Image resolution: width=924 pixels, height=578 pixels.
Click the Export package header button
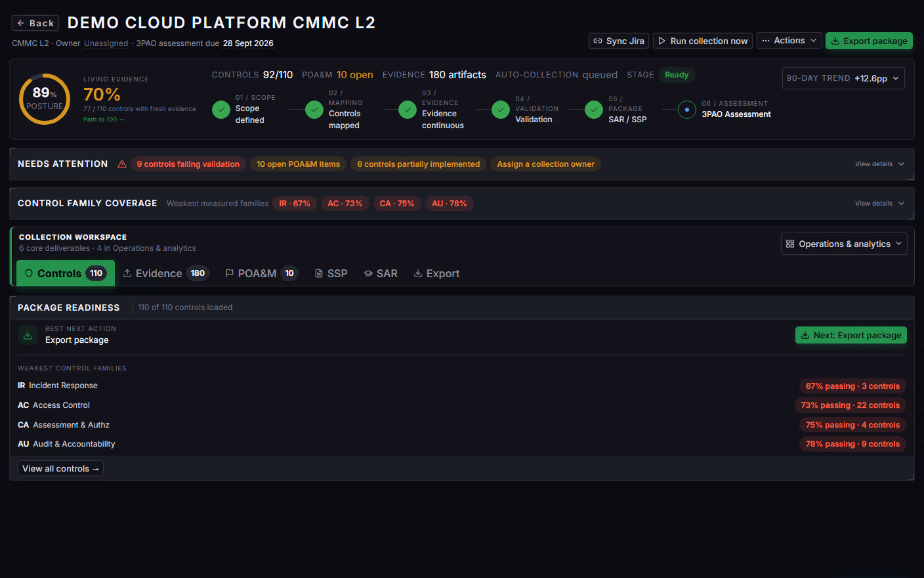(869, 41)
